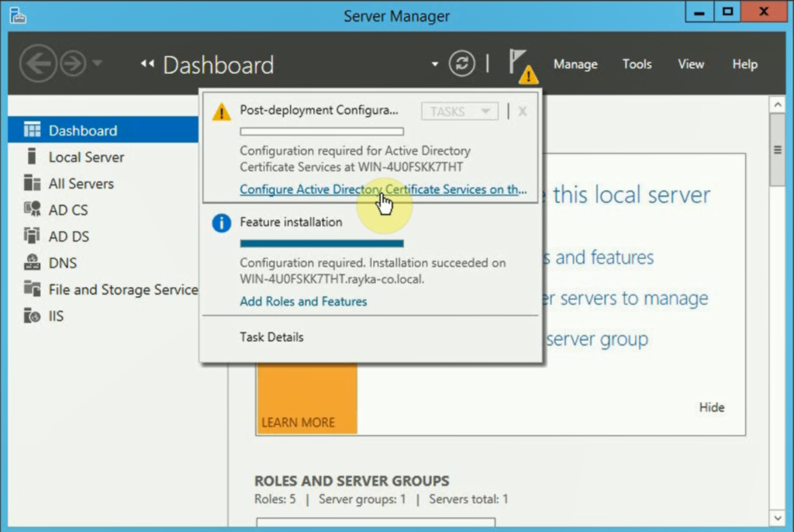This screenshot has width=794, height=532.
Task: Open the Tools menu
Action: (x=637, y=64)
